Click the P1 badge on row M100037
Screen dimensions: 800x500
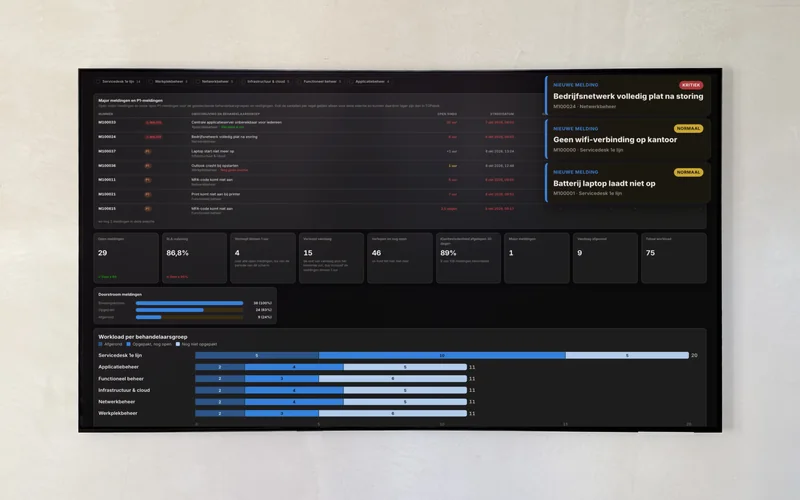click(147, 152)
